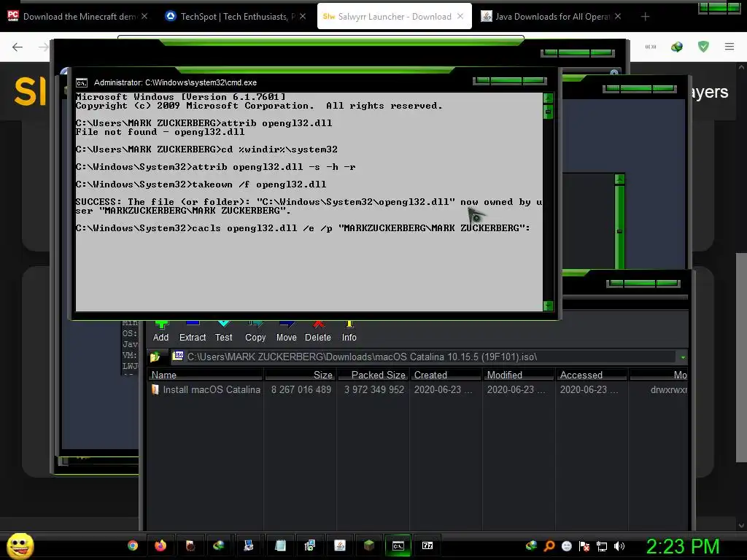Click the browser page vertical scrollbar thumb
747x560 pixels.
741,357
